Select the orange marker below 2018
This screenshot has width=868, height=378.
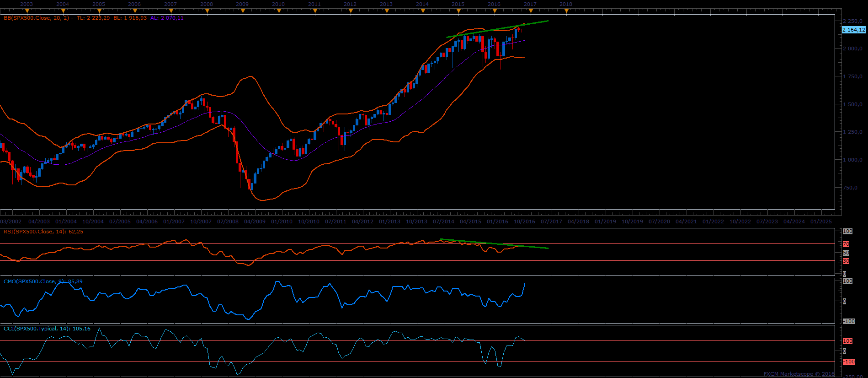[x=566, y=11]
